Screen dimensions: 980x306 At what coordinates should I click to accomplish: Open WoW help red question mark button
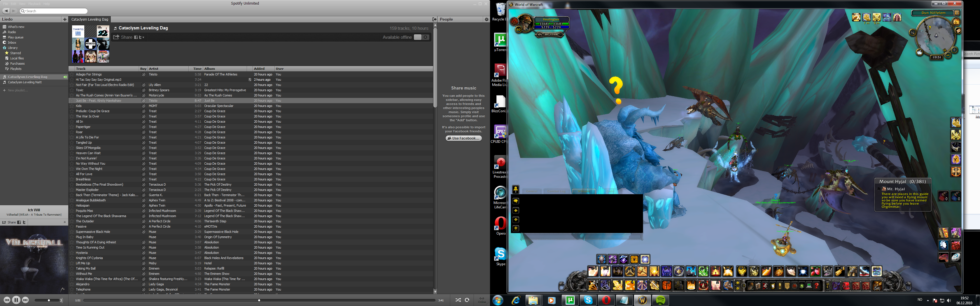(816, 286)
